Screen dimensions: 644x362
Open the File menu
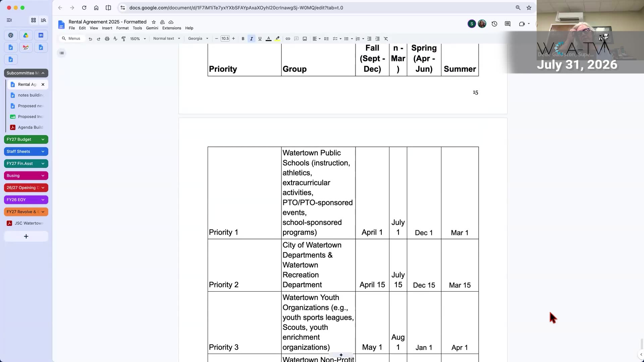pyautogui.click(x=72, y=28)
